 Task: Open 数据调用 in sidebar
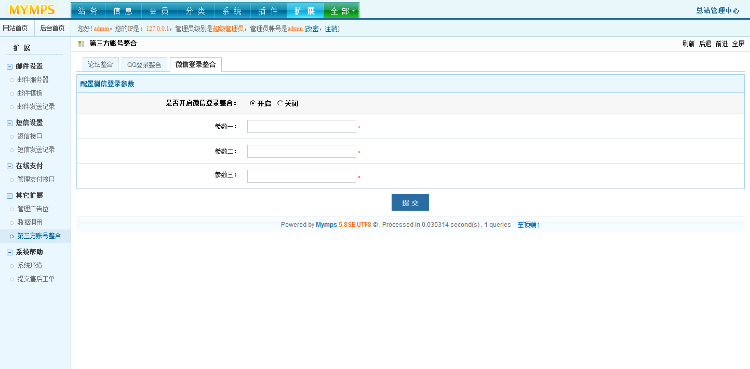(x=29, y=222)
